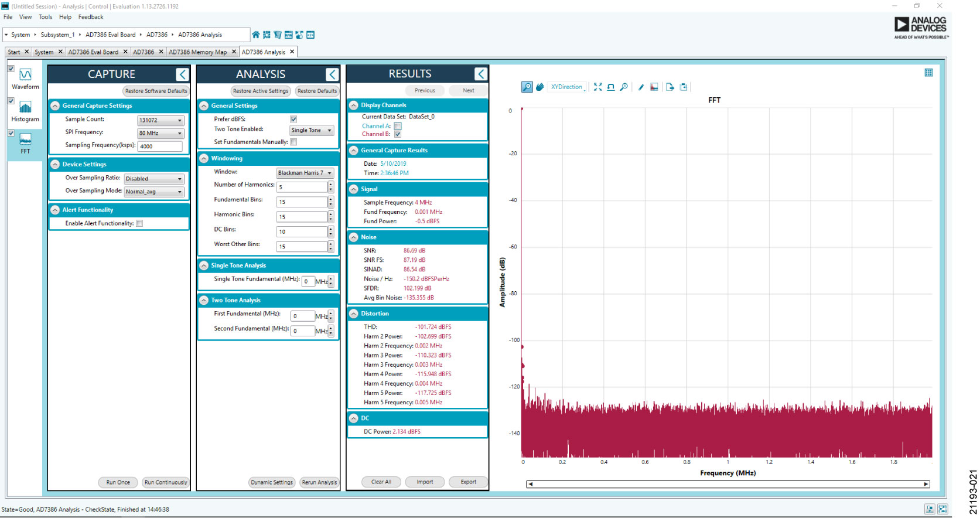Activate the zoom magnifier tool above chart
This screenshot has width=980, height=518.
(527, 87)
